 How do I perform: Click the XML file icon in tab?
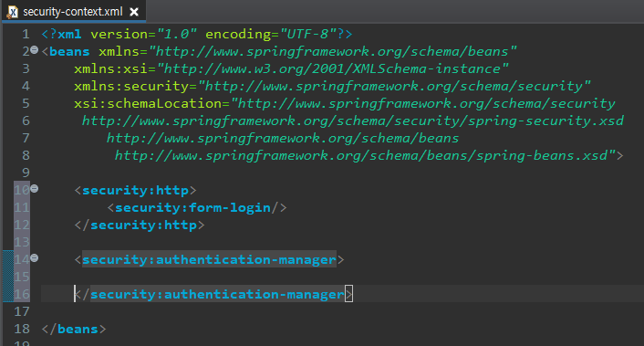pos(13,13)
